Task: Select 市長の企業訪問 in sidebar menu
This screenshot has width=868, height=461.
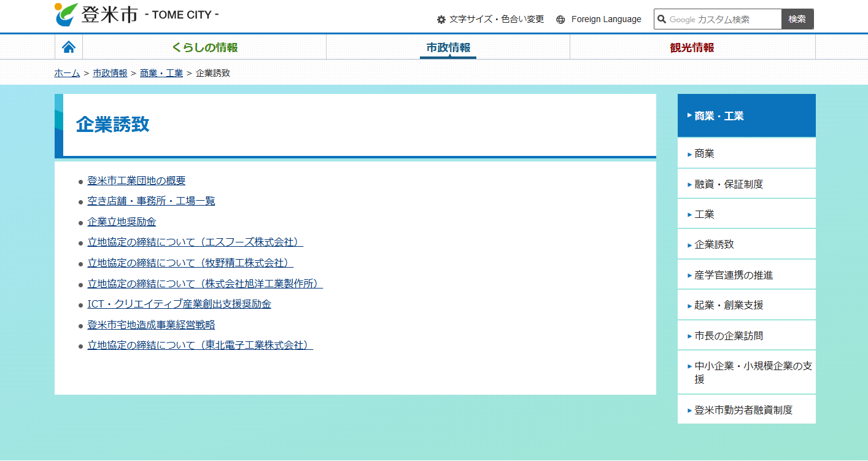Action: (x=746, y=335)
